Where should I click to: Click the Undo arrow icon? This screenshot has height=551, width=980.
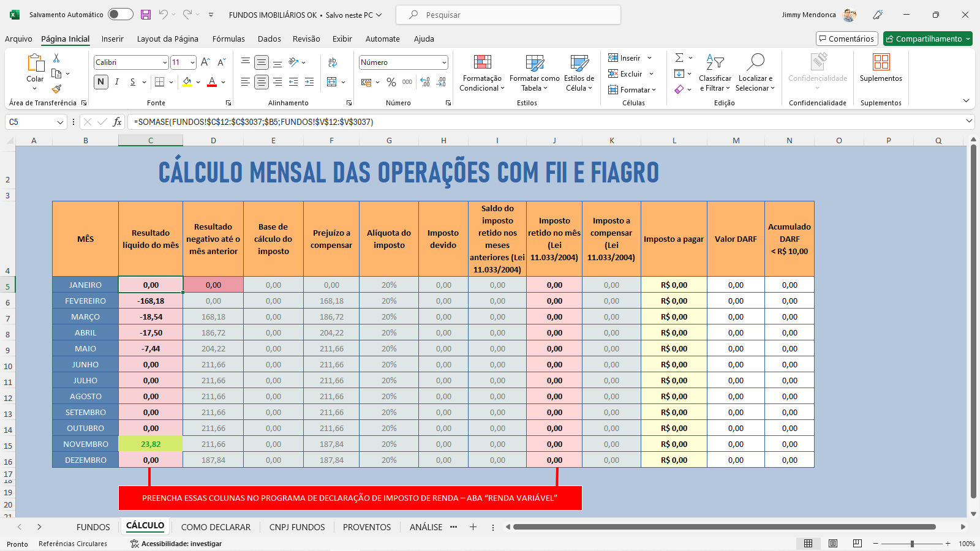point(163,14)
